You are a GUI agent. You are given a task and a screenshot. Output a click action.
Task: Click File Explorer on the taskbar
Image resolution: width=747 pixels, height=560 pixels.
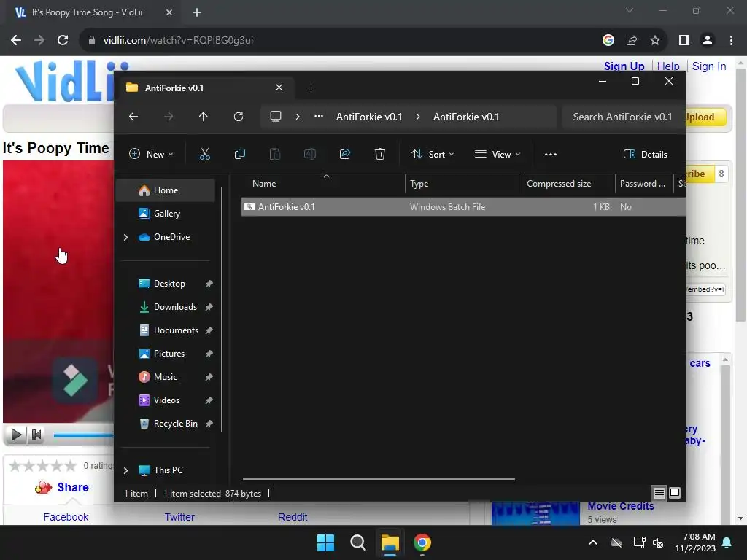pos(390,542)
